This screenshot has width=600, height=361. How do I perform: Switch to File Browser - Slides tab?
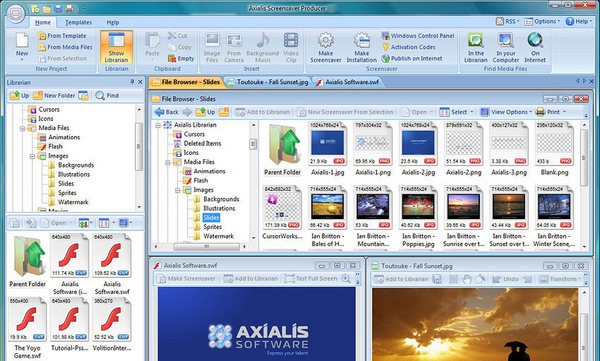[186, 82]
